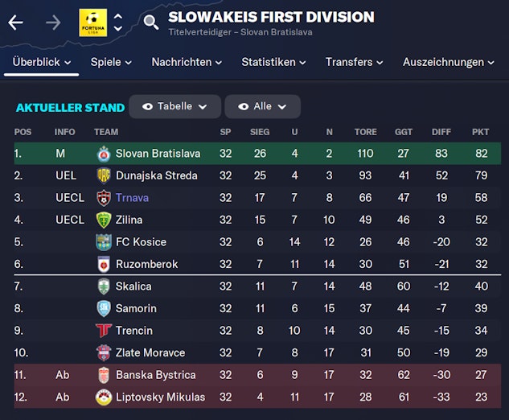Open the Liptovsky Mikulas team page
Screen dimensions: 509x420
click(x=160, y=397)
